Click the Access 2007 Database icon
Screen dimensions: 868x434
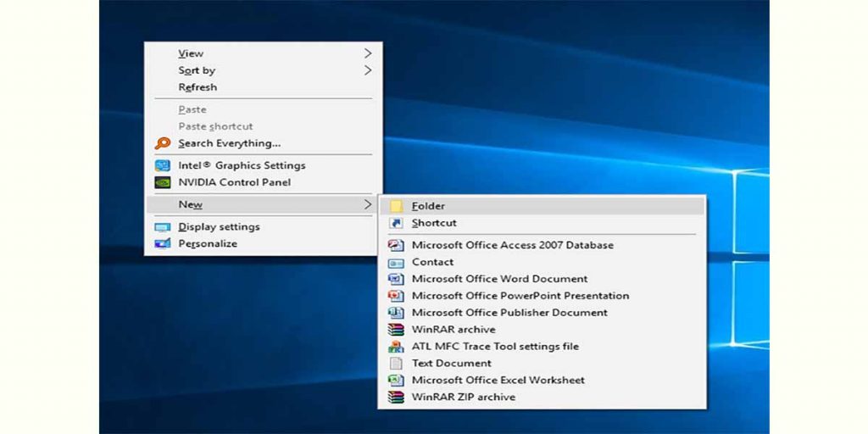coord(396,245)
